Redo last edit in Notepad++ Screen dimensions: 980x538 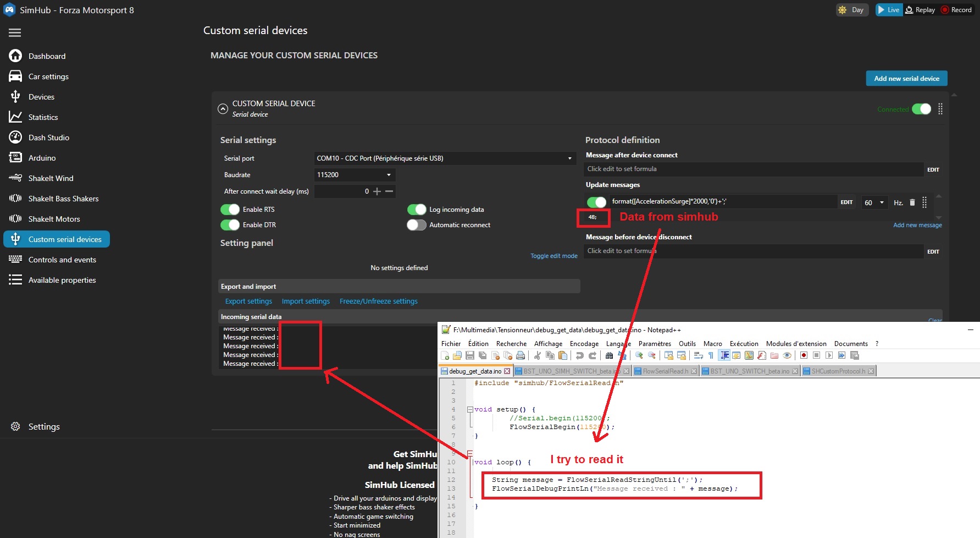[x=593, y=355]
